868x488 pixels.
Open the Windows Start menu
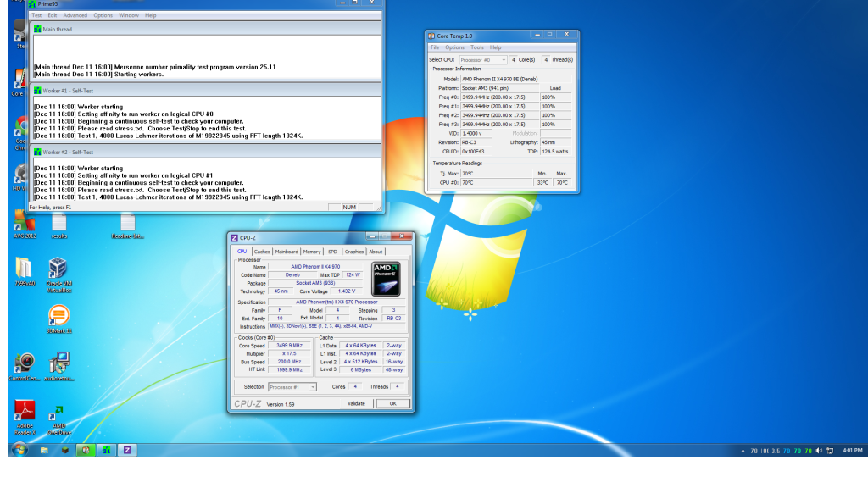point(19,450)
